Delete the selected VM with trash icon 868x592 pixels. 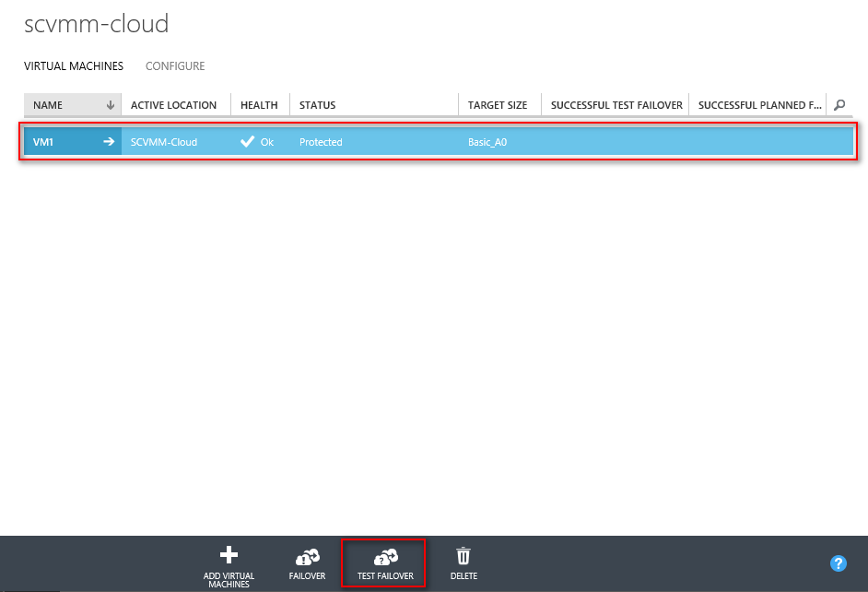coord(463,556)
